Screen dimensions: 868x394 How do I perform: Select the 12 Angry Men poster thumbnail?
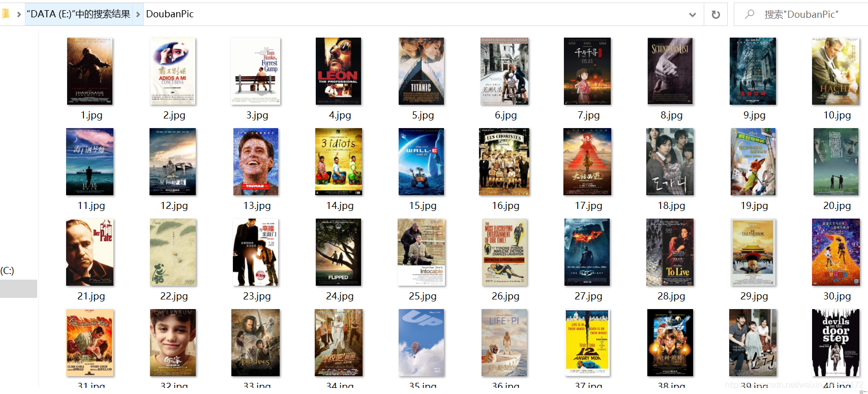pyautogui.click(x=587, y=343)
